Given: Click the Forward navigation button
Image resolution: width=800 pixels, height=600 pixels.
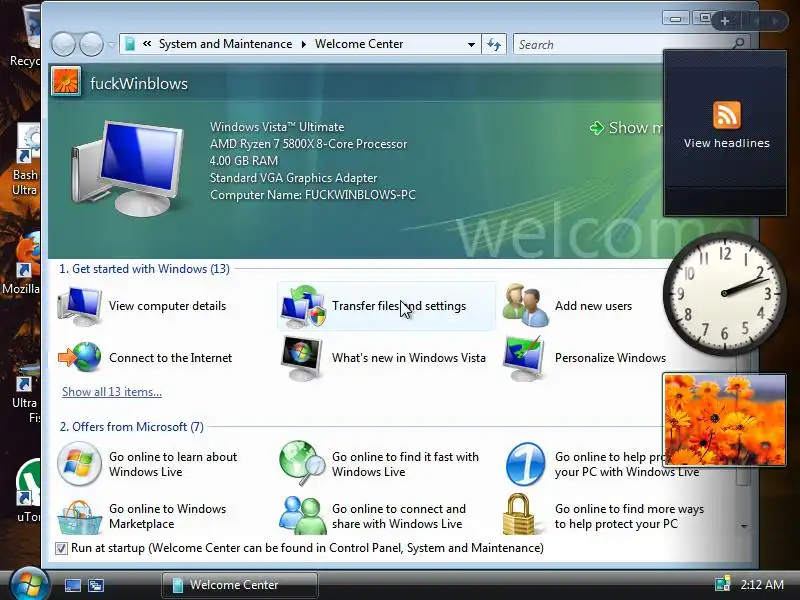Looking at the screenshot, I should coord(91,44).
